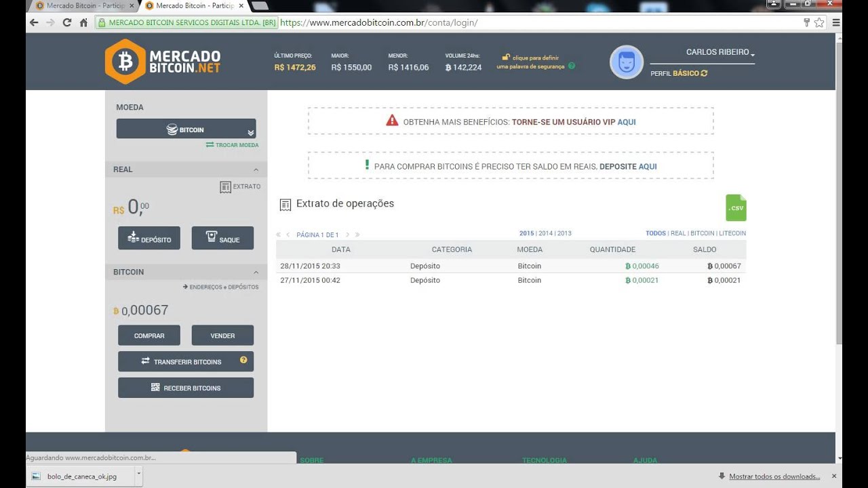This screenshot has height=488, width=868.
Task: Open the CARLOS RIBEIRO user menu
Action: coord(720,52)
